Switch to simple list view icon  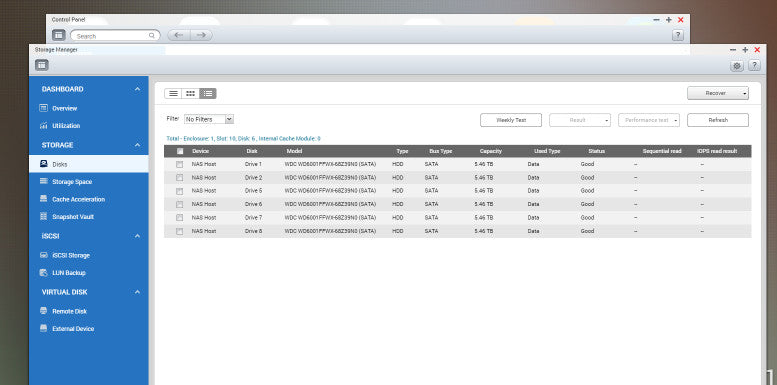(173, 93)
